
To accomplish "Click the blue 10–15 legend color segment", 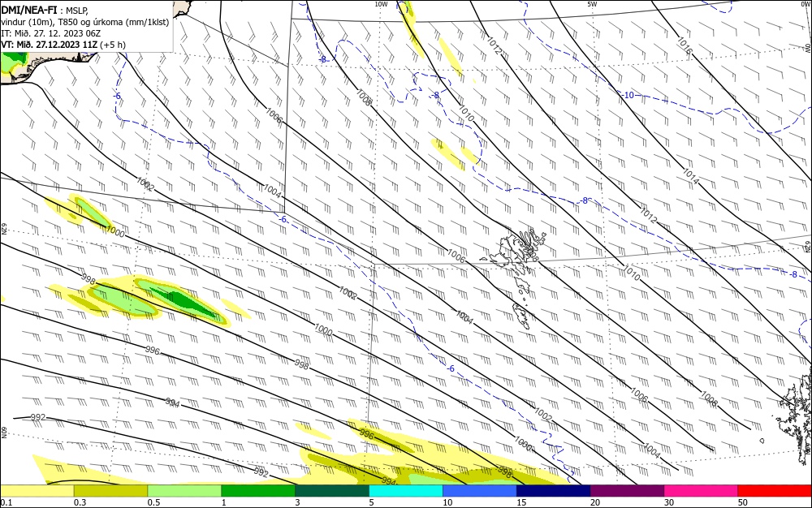I will (x=480, y=491).
